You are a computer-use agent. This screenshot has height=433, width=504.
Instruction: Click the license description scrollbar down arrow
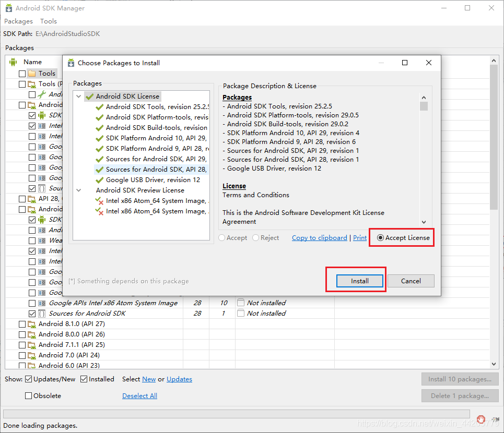click(424, 222)
